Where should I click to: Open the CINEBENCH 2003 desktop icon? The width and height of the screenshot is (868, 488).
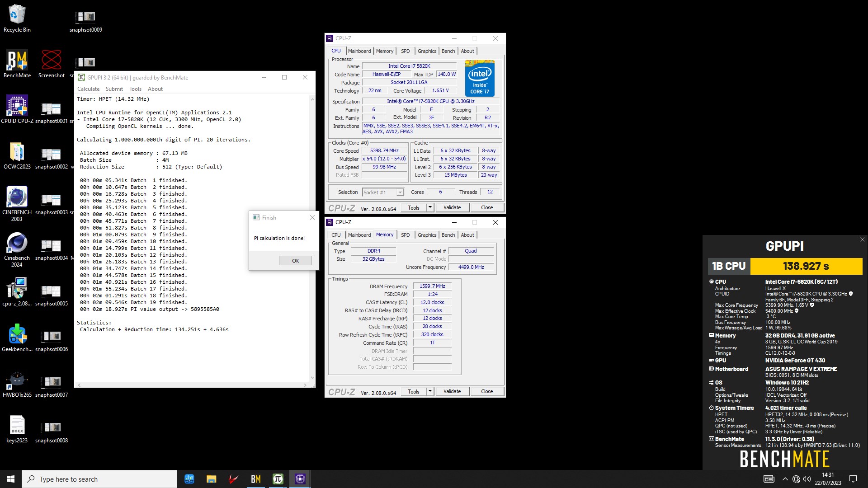coord(17,204)
